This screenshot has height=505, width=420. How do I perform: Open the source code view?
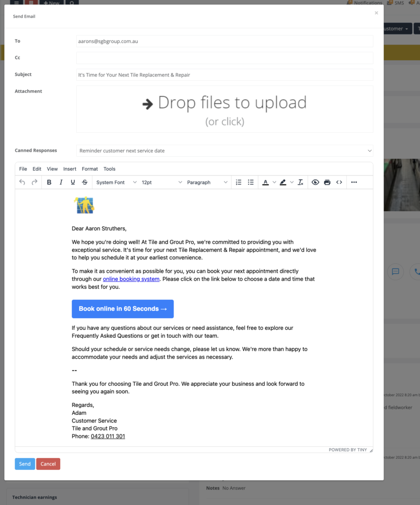pos(339,182)
